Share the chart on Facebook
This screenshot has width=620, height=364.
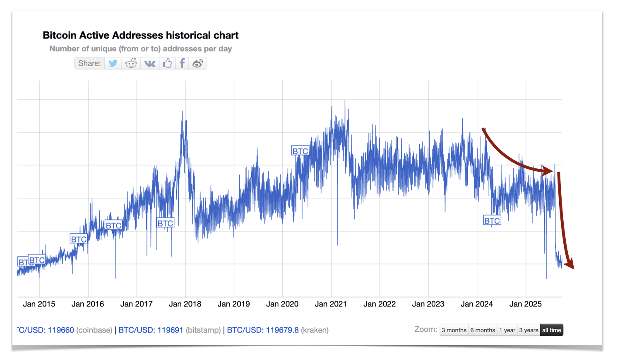(182, 63)
